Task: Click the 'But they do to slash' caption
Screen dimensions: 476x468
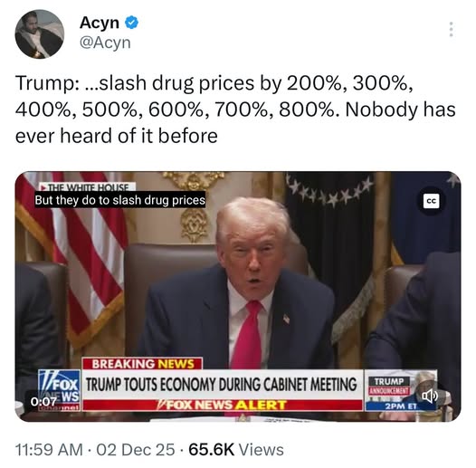Action: (x=120, y=200)
